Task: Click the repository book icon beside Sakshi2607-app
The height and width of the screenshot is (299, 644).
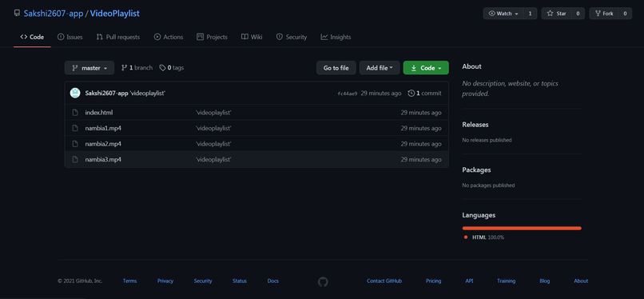Action: [x=17, y=13]
